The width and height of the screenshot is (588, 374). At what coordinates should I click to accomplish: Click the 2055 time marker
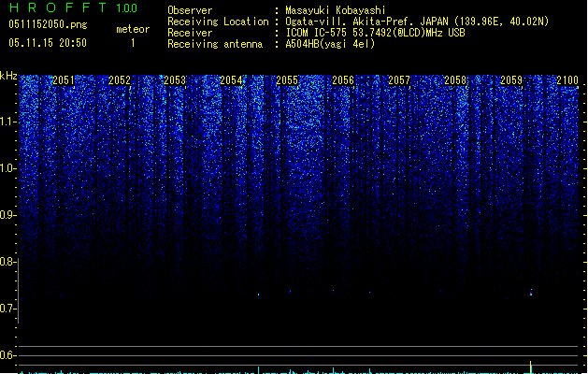click(x=287, y=80)
